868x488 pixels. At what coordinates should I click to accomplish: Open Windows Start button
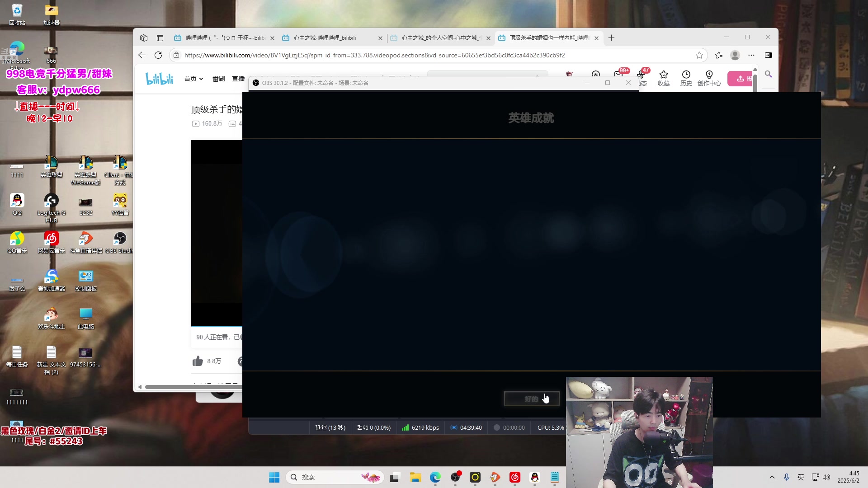pyautogui.click(x=274, y=477)
